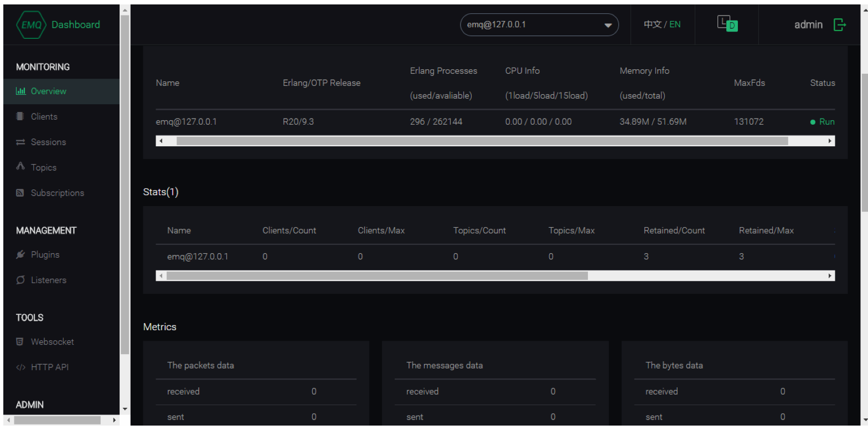
Task: Click the Dashboard title in the header
Action: [x=76, y=24]
